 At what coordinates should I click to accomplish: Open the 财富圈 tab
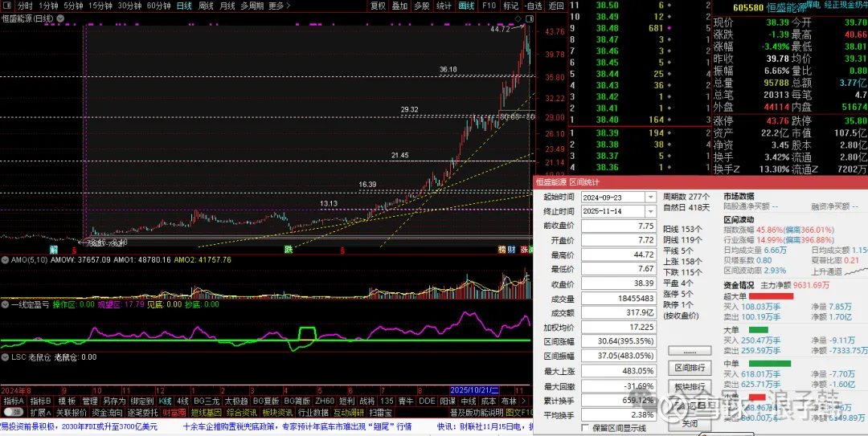174,412
